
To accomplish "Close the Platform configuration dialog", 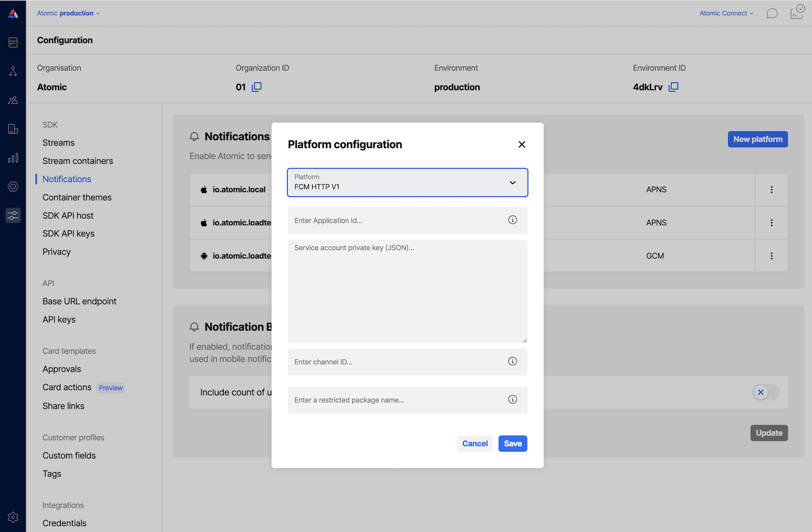I will (522, 145).
